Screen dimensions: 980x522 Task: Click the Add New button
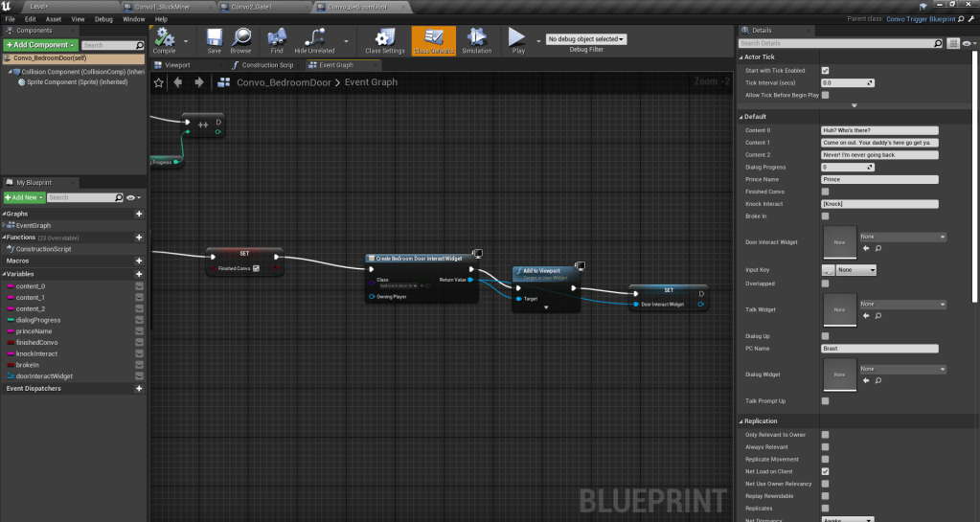coord(23,197)
